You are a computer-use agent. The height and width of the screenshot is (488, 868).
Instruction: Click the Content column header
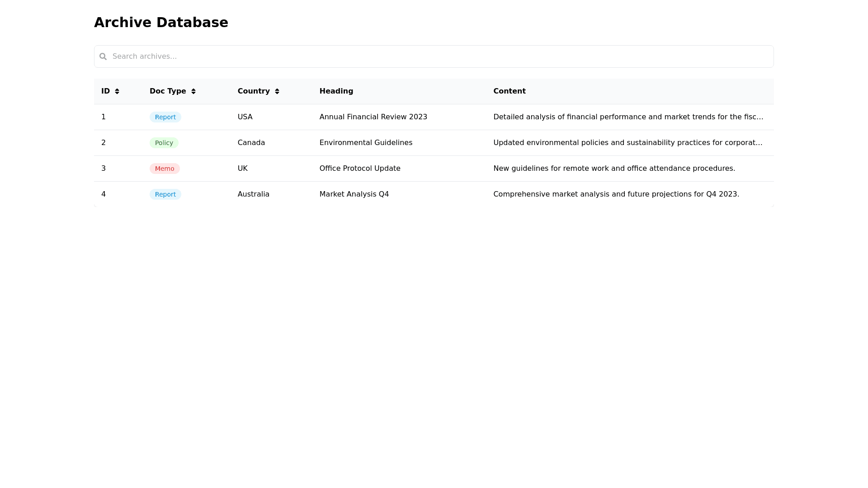point(509,91)
